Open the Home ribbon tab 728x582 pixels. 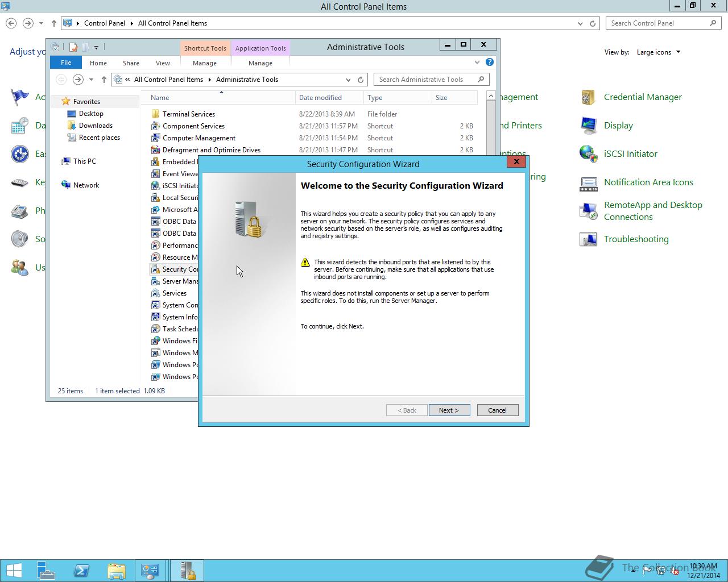(98, 63)
